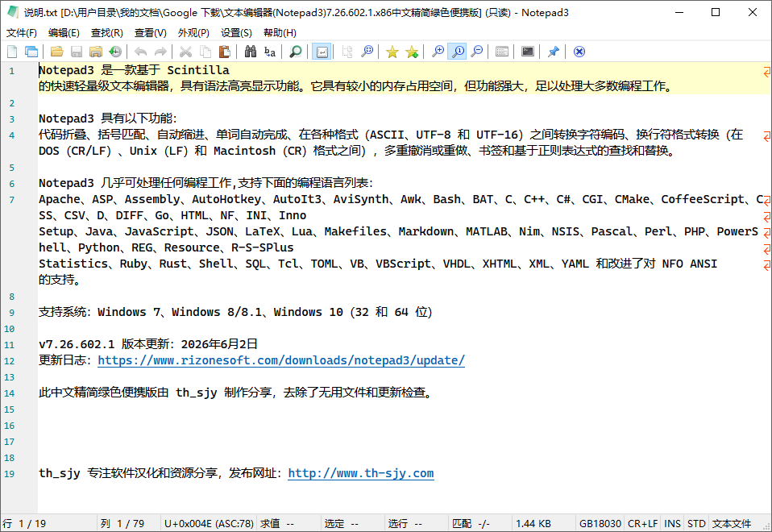The height and width of the screenshot is (532, 772).
Task: Undo the last edit
Action: (x=141, y=52)
